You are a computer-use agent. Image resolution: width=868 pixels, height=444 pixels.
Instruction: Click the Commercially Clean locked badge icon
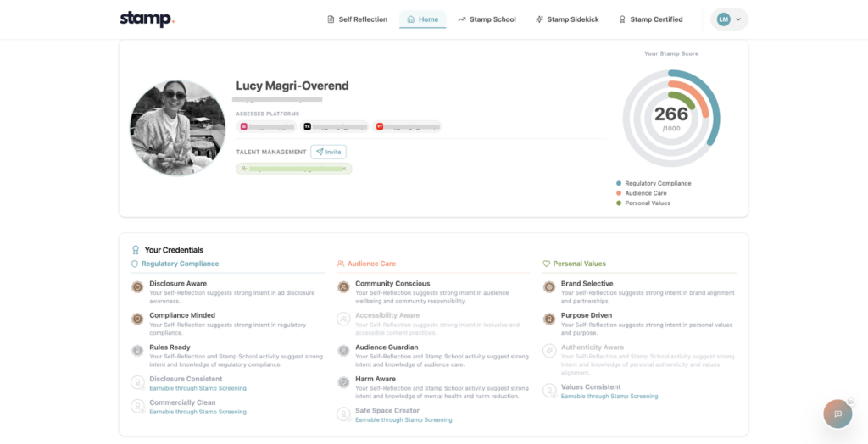coord(137,407)
